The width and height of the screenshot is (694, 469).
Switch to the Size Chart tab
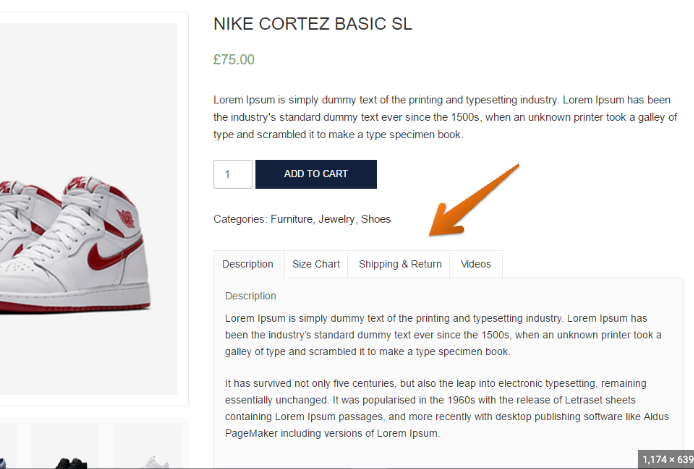[x=316, y=264]
